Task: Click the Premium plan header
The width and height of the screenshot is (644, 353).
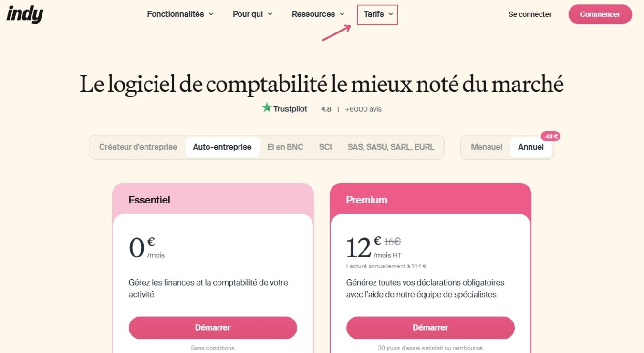Action: (366, 200)
